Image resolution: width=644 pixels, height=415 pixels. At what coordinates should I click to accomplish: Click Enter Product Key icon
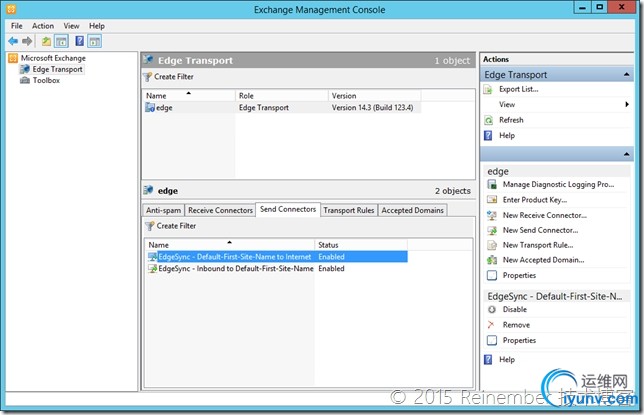click(492, 200)
